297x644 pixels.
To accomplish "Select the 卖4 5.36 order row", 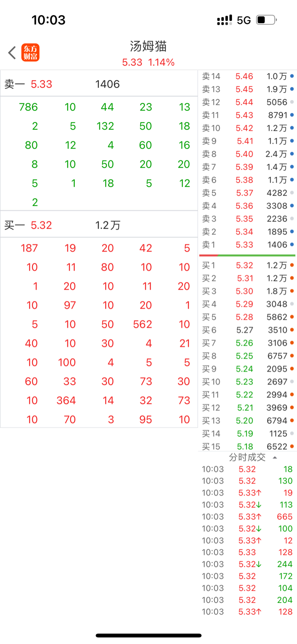I will (x=247, y=206).
